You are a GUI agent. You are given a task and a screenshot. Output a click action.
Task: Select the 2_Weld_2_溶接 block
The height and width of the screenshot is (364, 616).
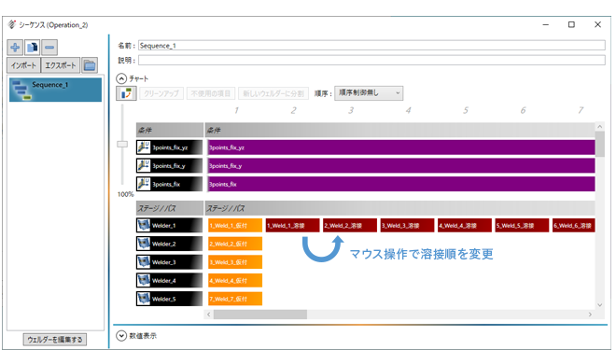pyautogui.click(x=350, y=225)
